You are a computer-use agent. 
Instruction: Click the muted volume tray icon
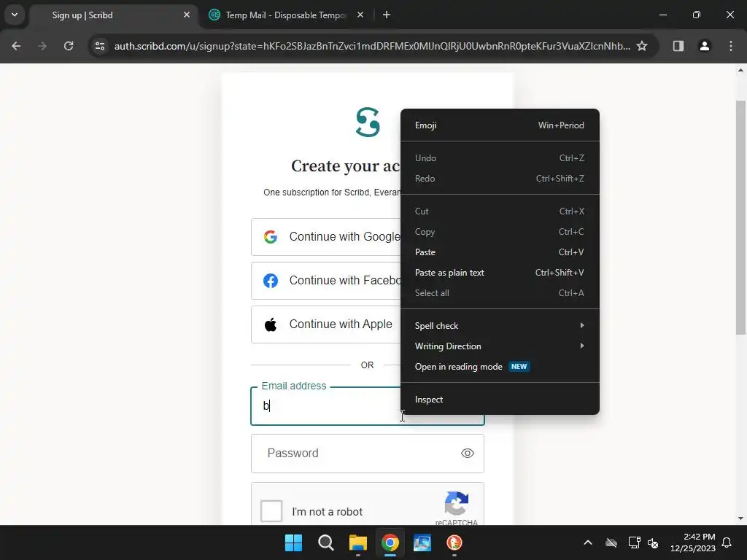pyautogui.click(x=653, y=543)
